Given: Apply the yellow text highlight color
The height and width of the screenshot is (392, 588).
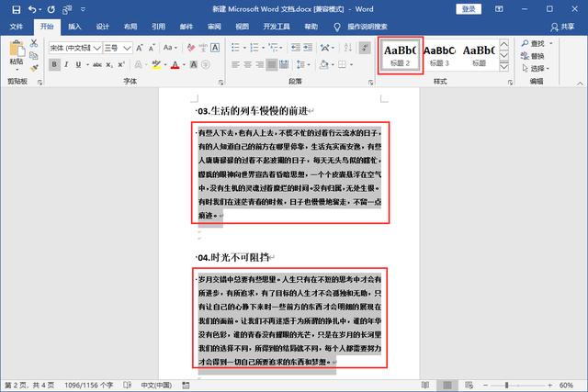Looking at the screenshot, I should tap(156, 64).
